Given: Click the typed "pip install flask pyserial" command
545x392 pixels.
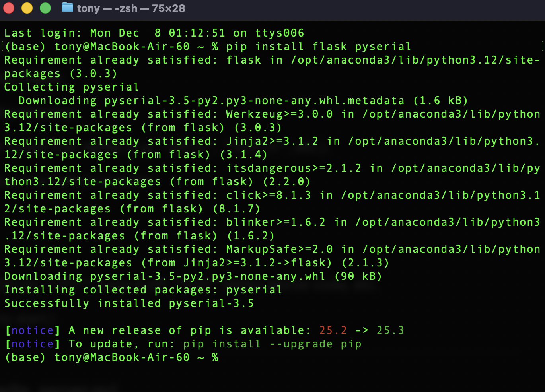Looking at the screenshot, I should [x=318, y=47].
